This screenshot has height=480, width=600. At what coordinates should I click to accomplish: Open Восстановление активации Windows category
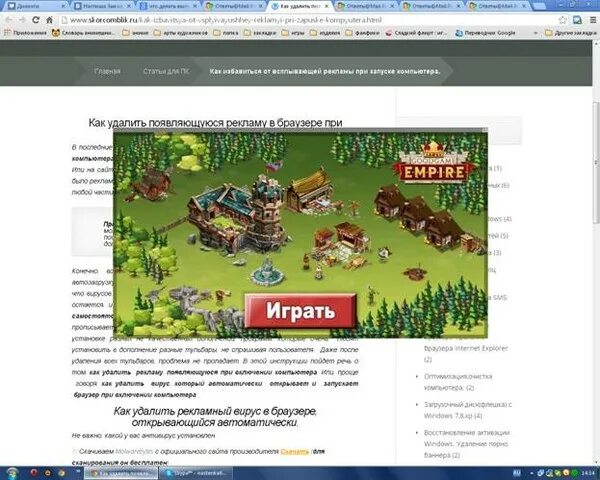467,444
